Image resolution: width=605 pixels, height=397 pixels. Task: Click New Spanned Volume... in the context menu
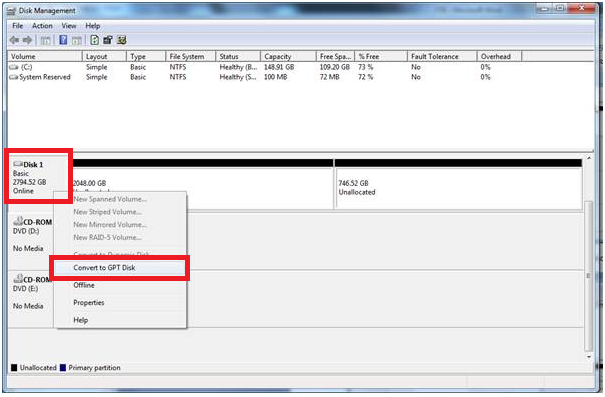point(120,199)
